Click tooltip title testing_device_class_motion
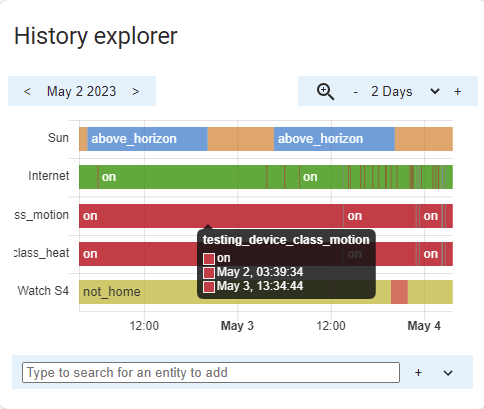This screenshot has height=409, width=484. (x=286, y=240)
